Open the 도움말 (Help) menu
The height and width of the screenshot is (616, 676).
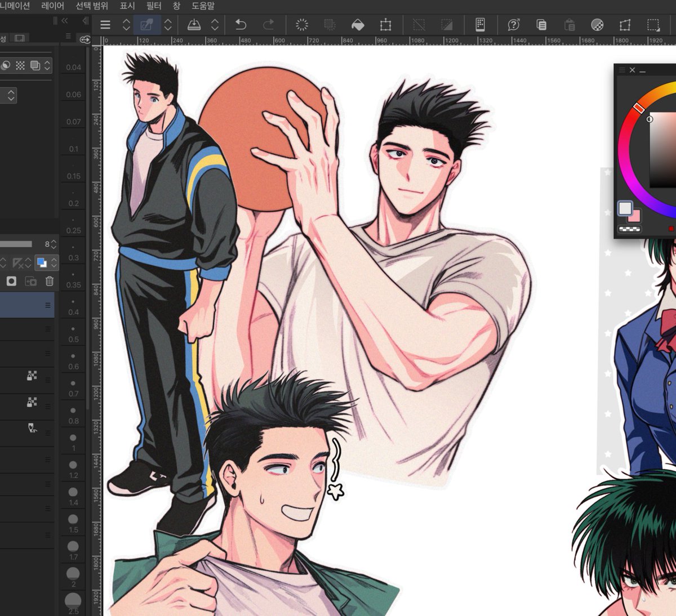(x=203, y=6)
